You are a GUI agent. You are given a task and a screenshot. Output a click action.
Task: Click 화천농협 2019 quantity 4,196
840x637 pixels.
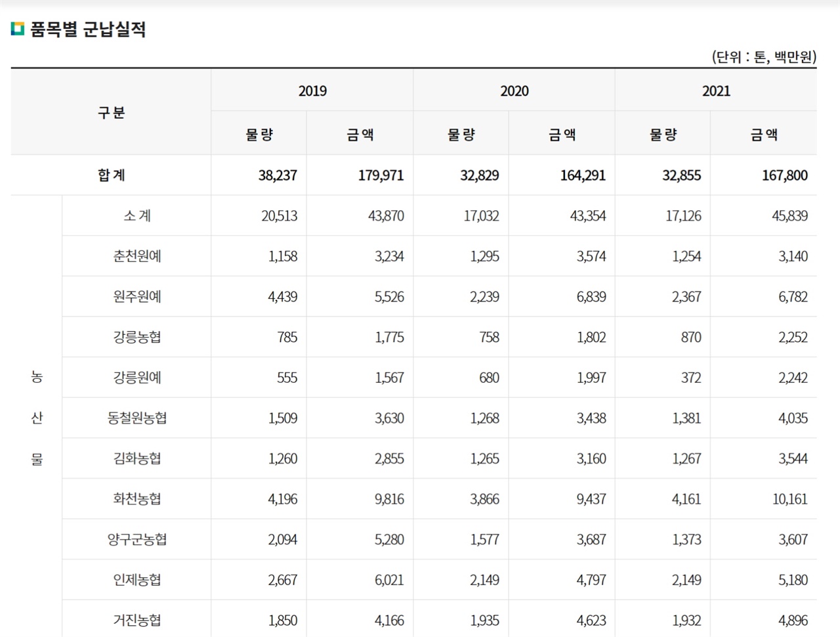283,499
